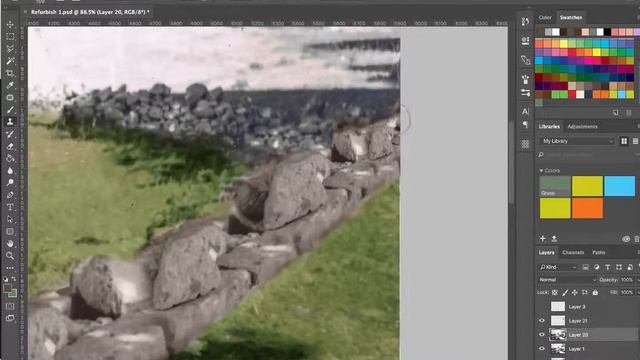Switch to the Libraries tab

[x=549, y=127]
